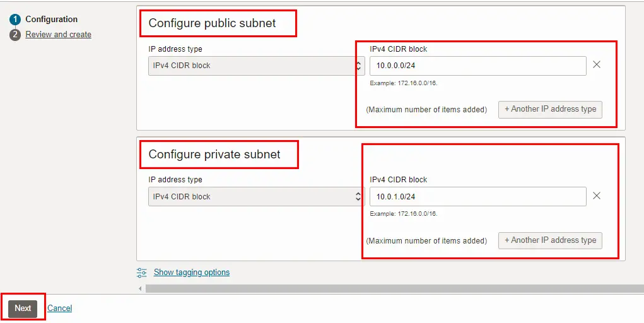Open the public subnet IP address type dropdown
This screenshot has height=323, width=644.
point(255,66)
